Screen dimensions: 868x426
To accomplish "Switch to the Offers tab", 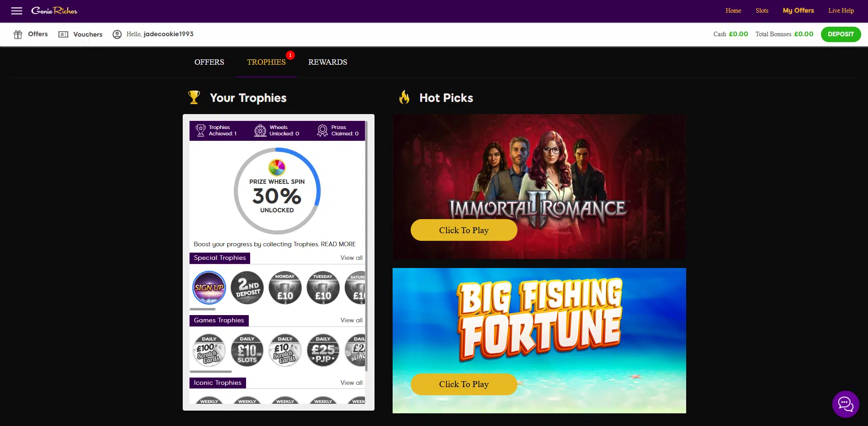I will pyautogui.click(x=209, y=62).
